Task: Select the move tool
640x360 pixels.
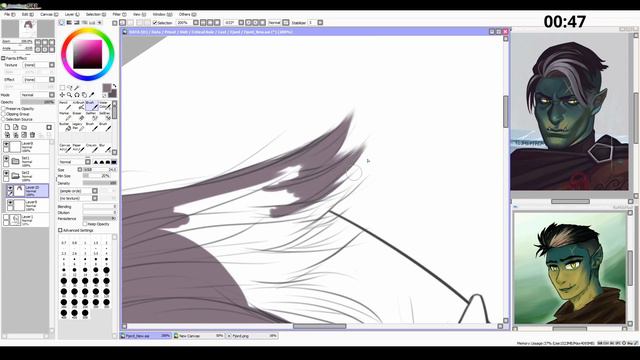Action: (62, 95)
